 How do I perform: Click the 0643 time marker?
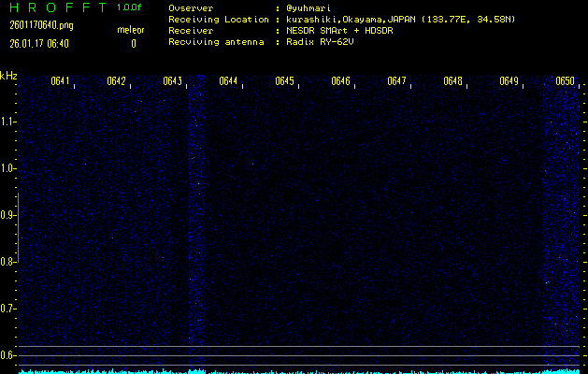tap(173, 81)
